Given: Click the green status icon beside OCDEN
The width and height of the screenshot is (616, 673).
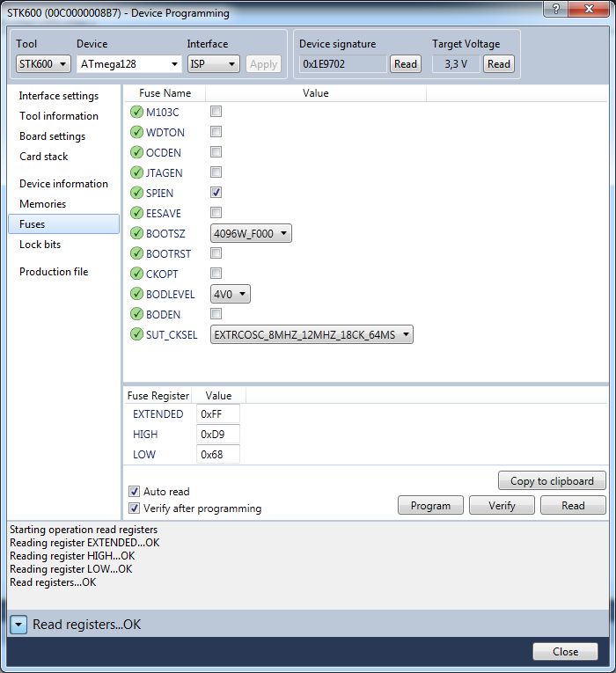Looking at the screenshot, I should click(x=136, y=152).
